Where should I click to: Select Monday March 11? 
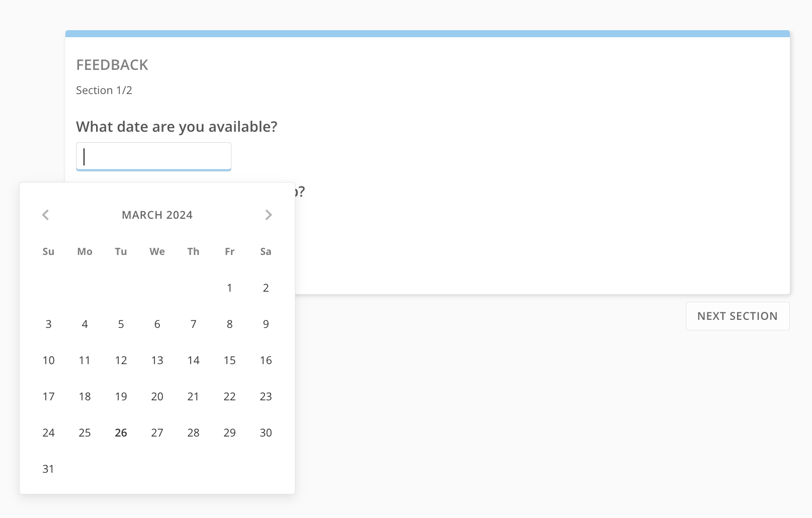pyautogui.click(x=85, y=360)
